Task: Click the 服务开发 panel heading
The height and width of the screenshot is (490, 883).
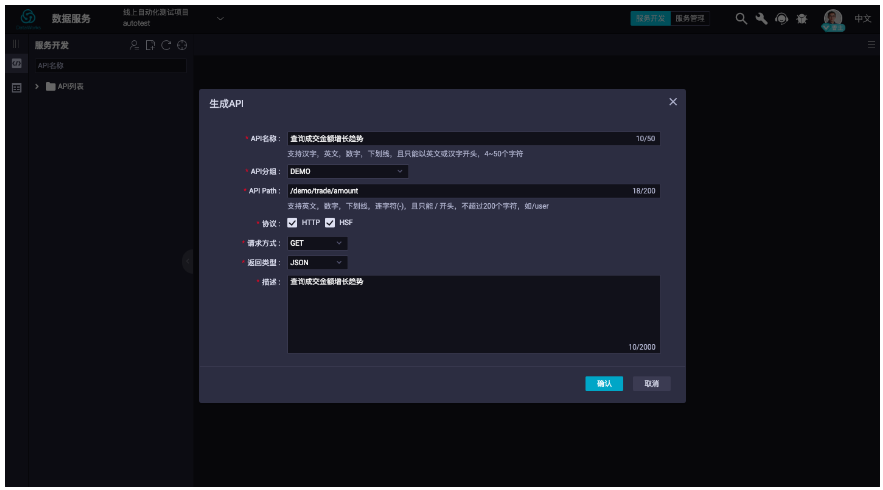Action: tap(52, 45)
